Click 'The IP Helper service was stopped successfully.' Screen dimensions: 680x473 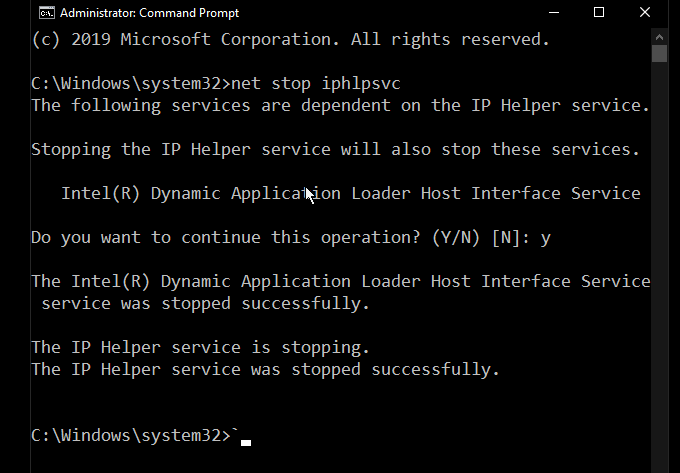pyautogui.click(x=265, y=370)
